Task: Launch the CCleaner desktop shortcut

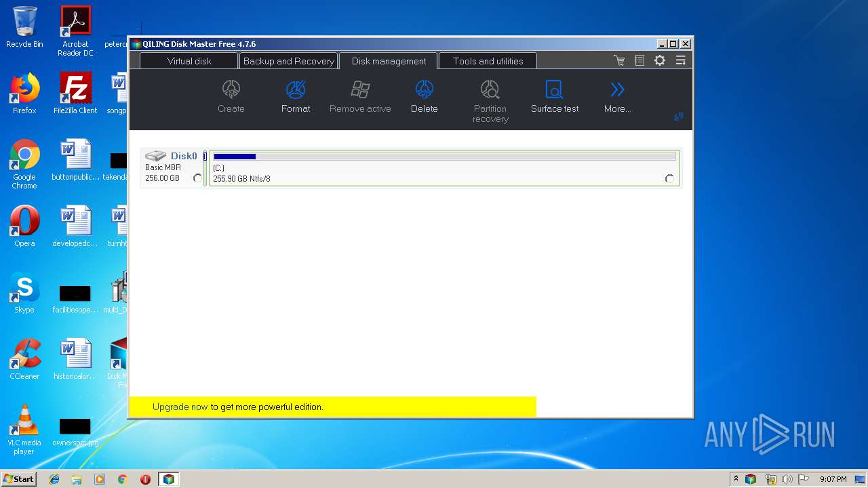Action: coord(24,359)
